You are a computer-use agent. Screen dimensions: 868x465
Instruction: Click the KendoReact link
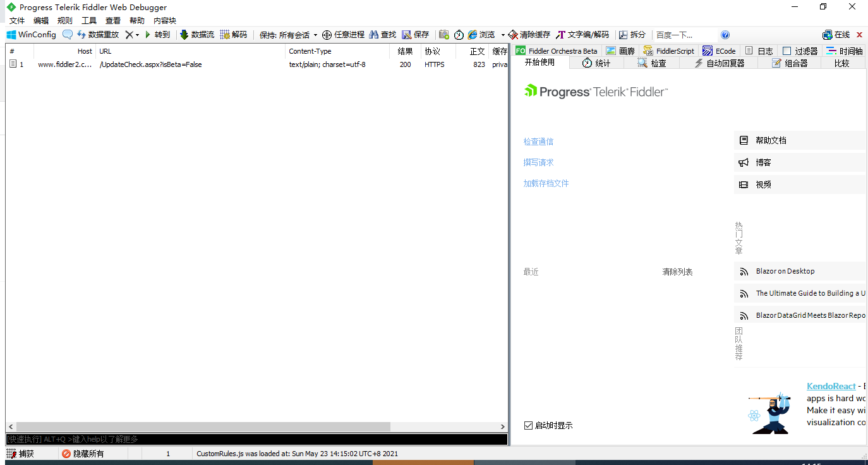click(831, 386)
